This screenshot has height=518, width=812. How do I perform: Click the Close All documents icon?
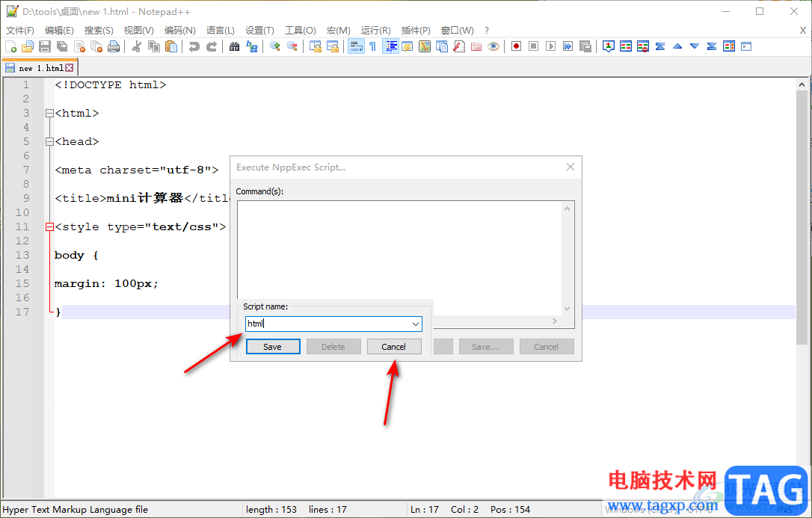pyautogui.click(x=96, y=46)
